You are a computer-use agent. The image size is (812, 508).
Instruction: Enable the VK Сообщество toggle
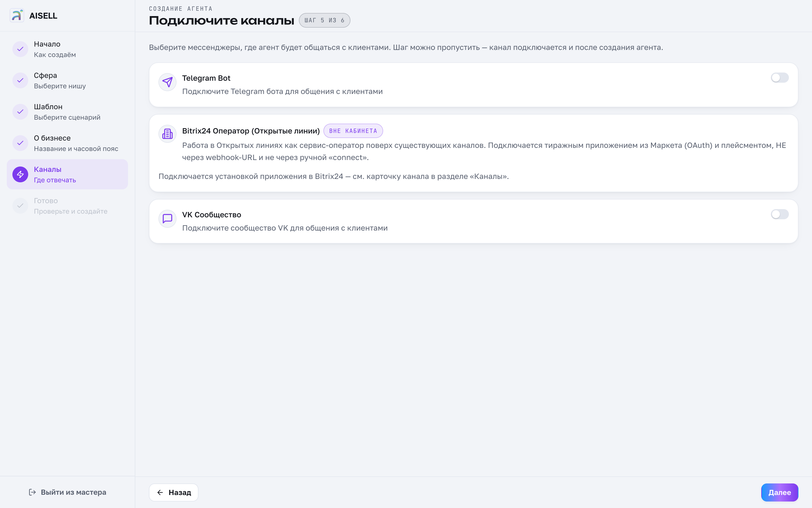(x=780, y=214)
